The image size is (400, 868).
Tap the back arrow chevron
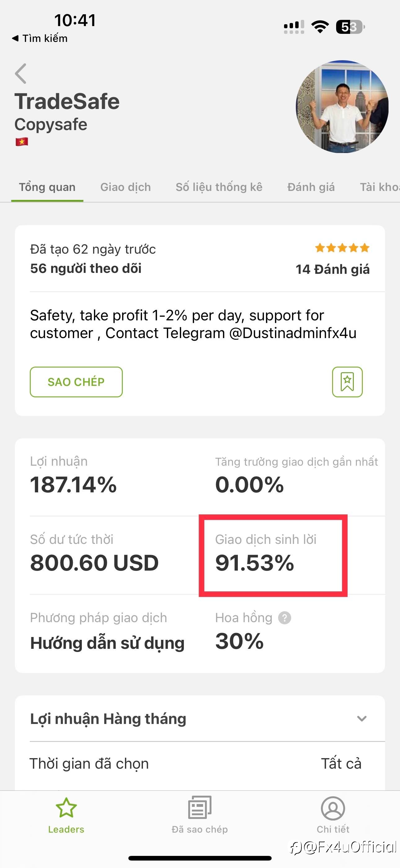(20, 74)
